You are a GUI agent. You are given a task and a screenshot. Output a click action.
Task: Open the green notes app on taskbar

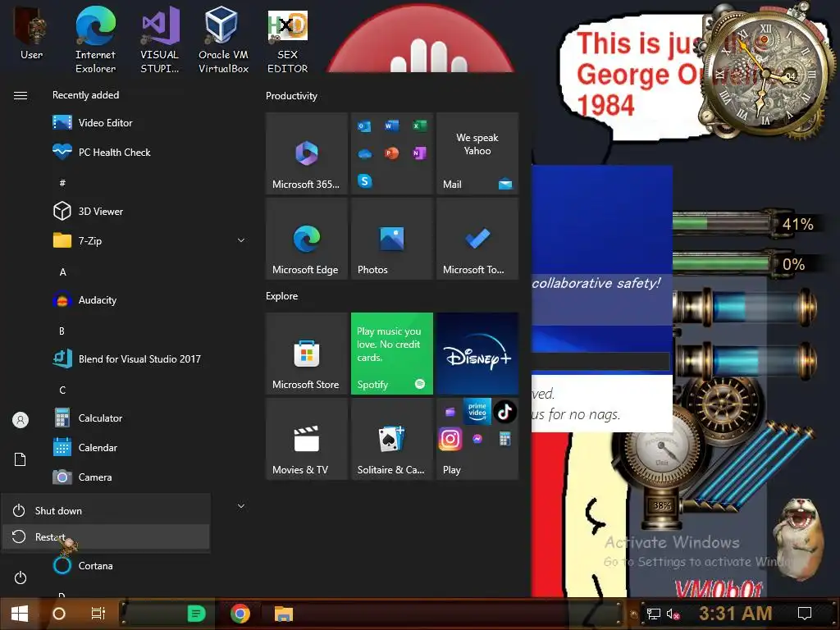click(196, 614)
